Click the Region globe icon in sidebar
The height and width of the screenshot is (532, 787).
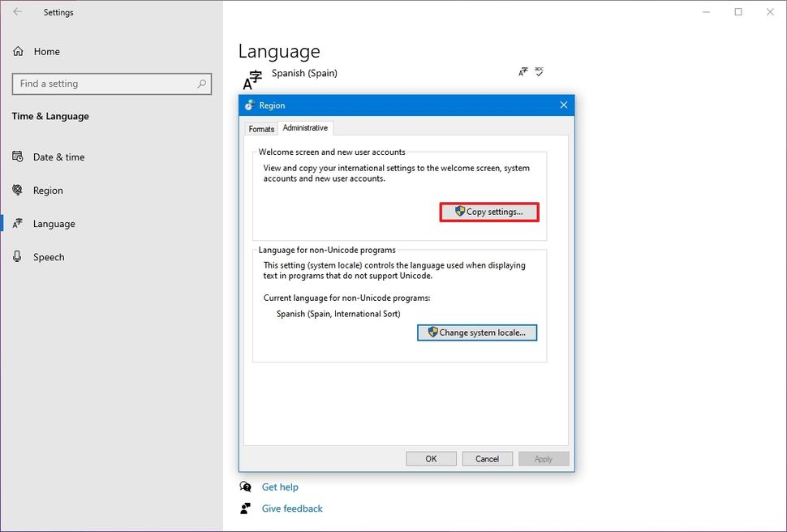point(19,190)
